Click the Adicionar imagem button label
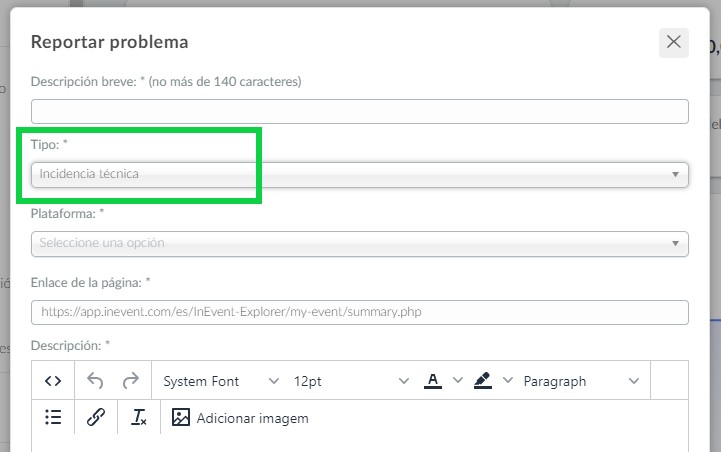 point(252,418)
